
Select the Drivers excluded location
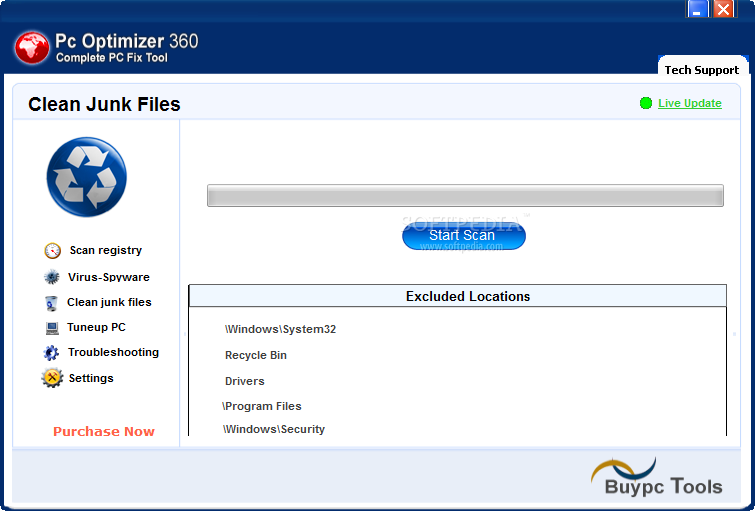[245, 381]
